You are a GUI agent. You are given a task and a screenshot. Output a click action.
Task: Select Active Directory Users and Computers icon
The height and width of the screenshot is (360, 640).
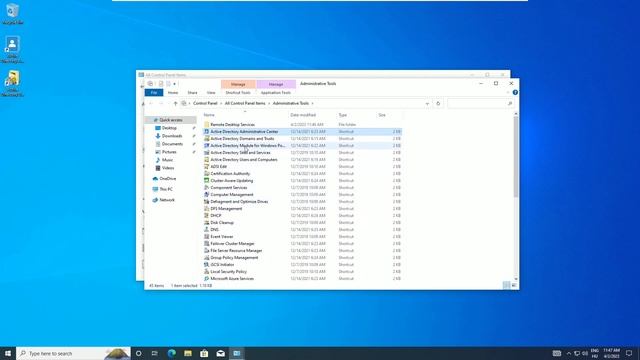207,160
